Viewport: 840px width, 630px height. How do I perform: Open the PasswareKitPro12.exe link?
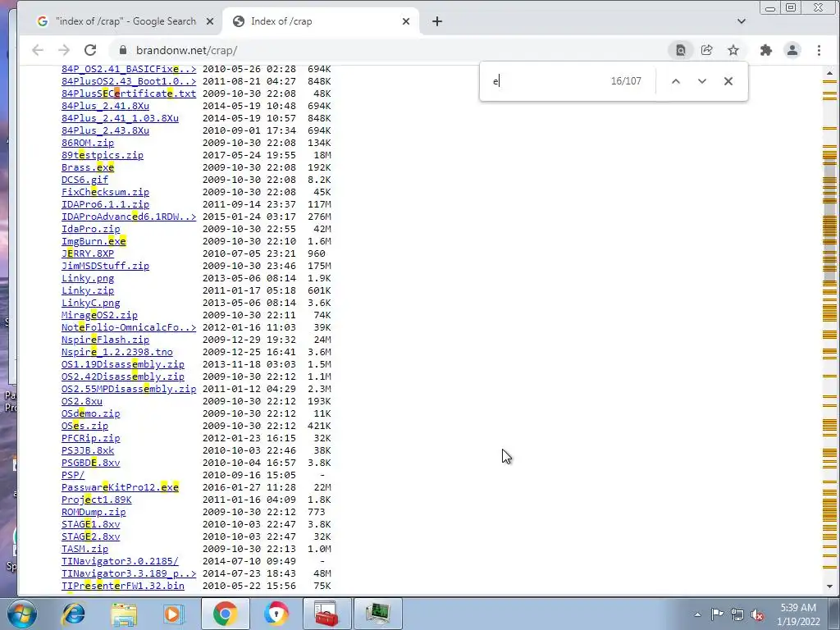click(120, 487)
